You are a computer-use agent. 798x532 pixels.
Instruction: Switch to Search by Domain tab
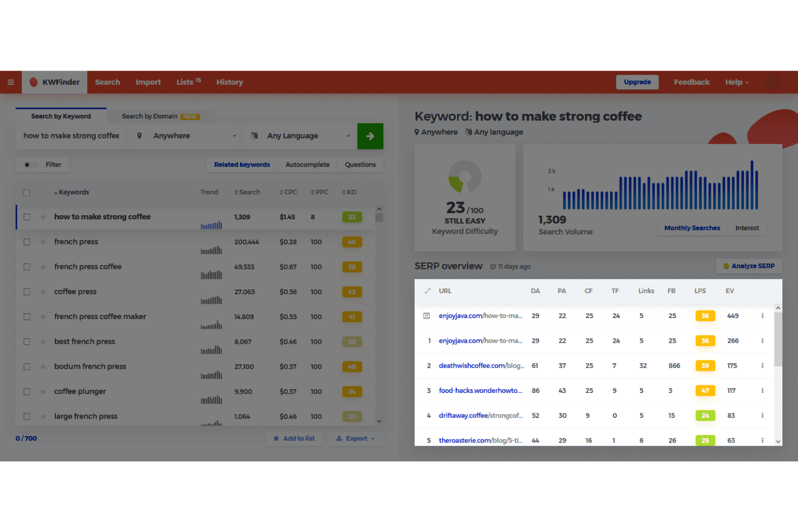pos(161,116)
